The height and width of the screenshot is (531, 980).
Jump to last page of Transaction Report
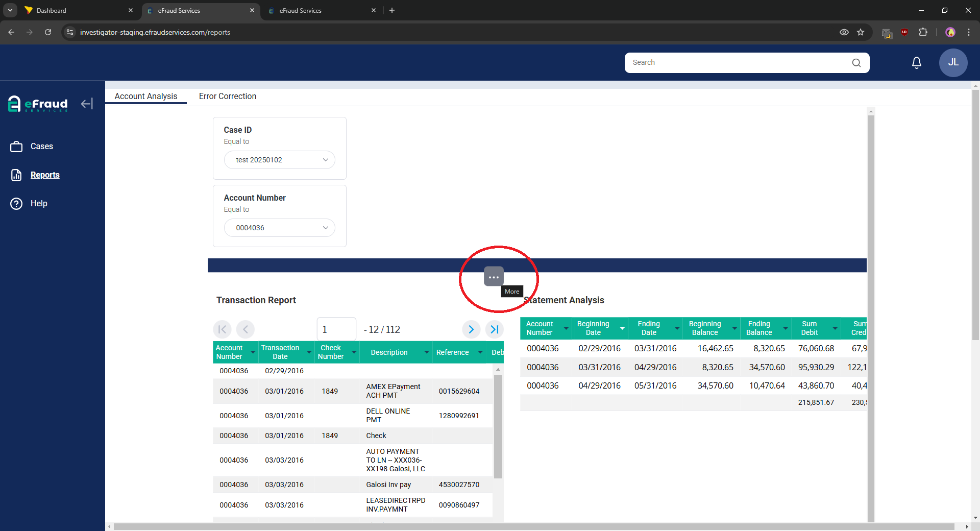(494, 329)
